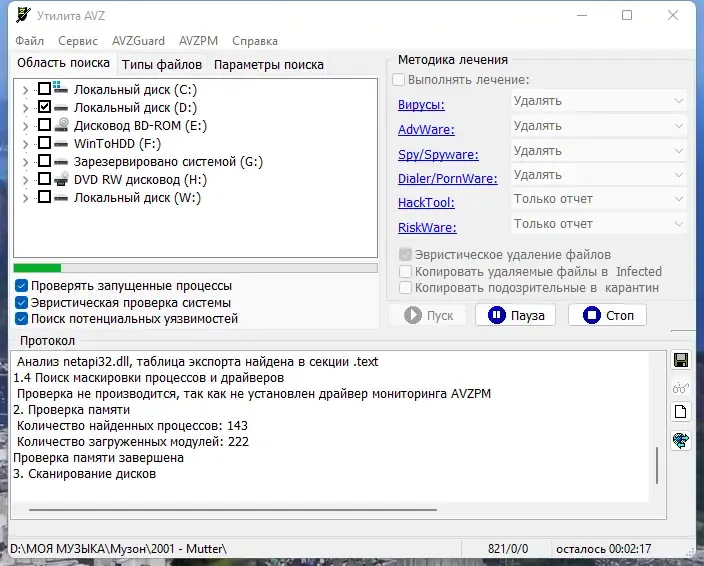Expand the Зарезервировано системой (G:) node

point(26,162)
